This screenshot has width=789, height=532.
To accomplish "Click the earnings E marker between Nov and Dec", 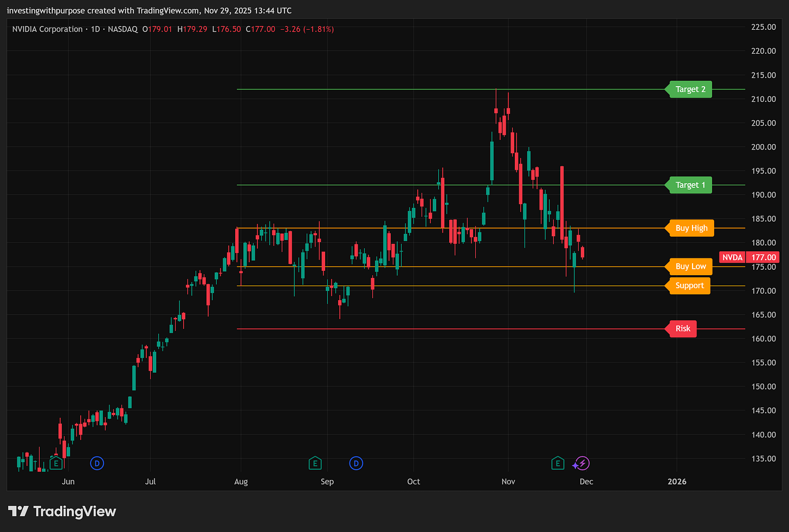I will click(x=558, y=463).
